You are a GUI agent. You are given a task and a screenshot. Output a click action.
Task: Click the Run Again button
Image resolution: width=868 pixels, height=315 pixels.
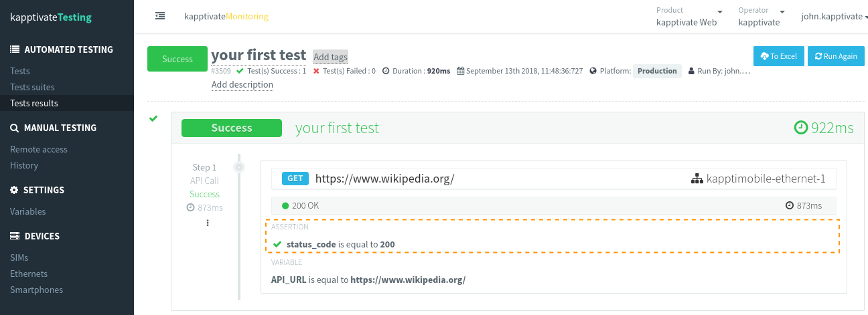835,56
